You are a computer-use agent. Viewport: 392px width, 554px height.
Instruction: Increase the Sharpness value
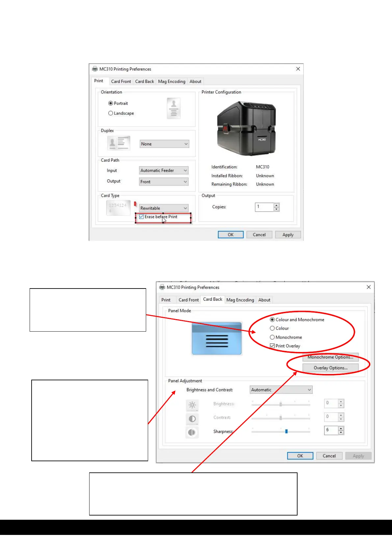click(x=341, y=428)
